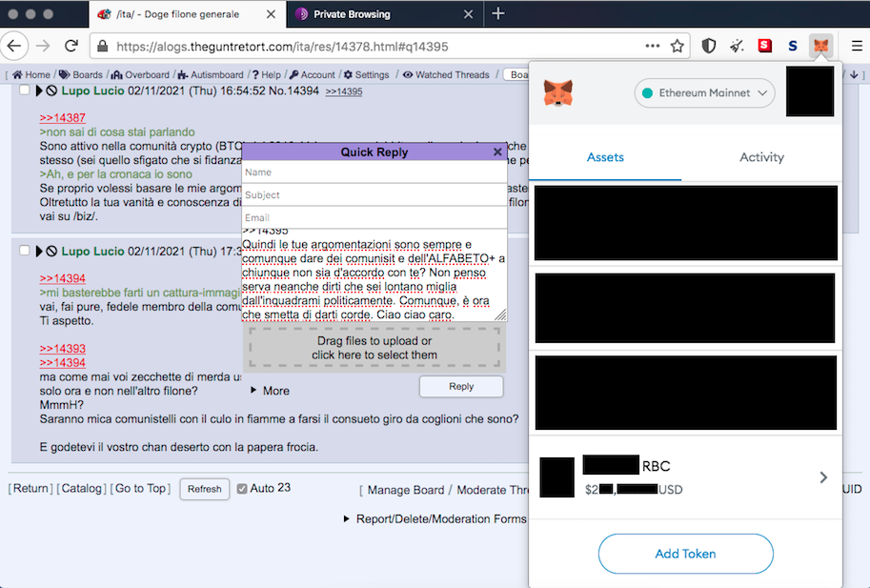Follow the >>14395 backlink

point(344,91)
